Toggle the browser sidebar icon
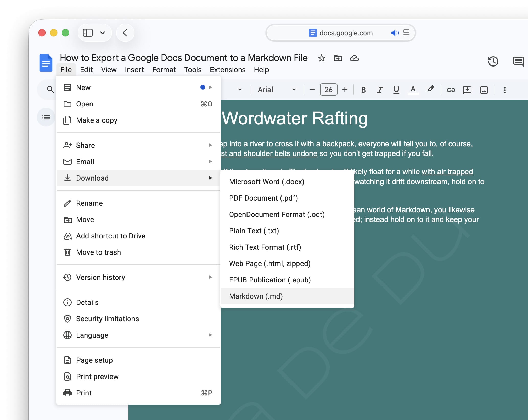Image resolution: width=528 pixels, height=420 pixels. (x=88, y=33)
